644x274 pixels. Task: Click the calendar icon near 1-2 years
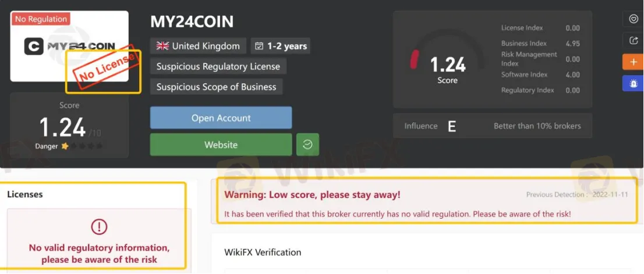point(259,46)
